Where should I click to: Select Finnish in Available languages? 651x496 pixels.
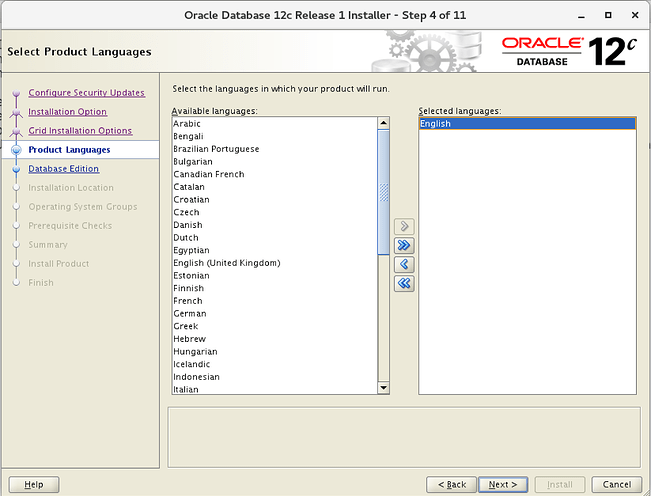point(275,288)
